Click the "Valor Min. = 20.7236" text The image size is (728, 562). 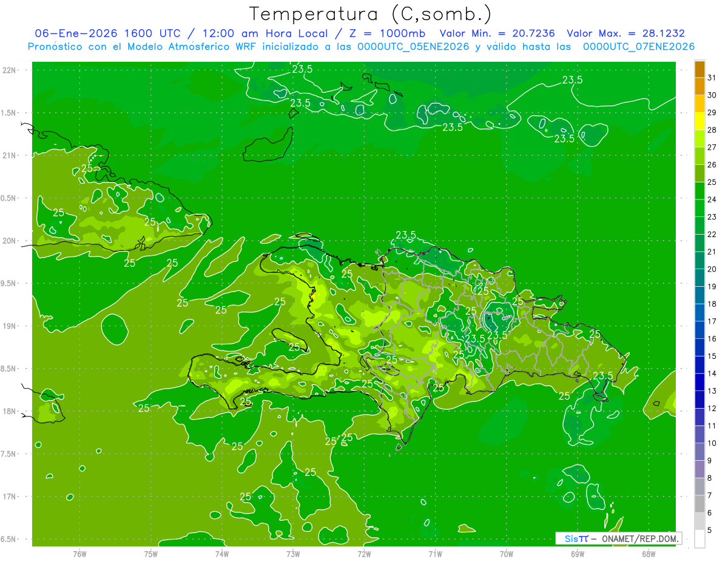click(497, 34)
